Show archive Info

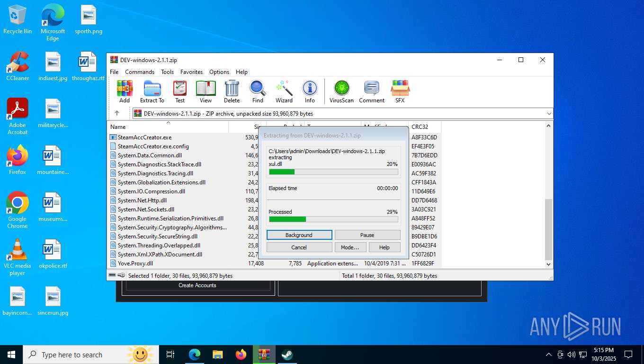point(310,91)
